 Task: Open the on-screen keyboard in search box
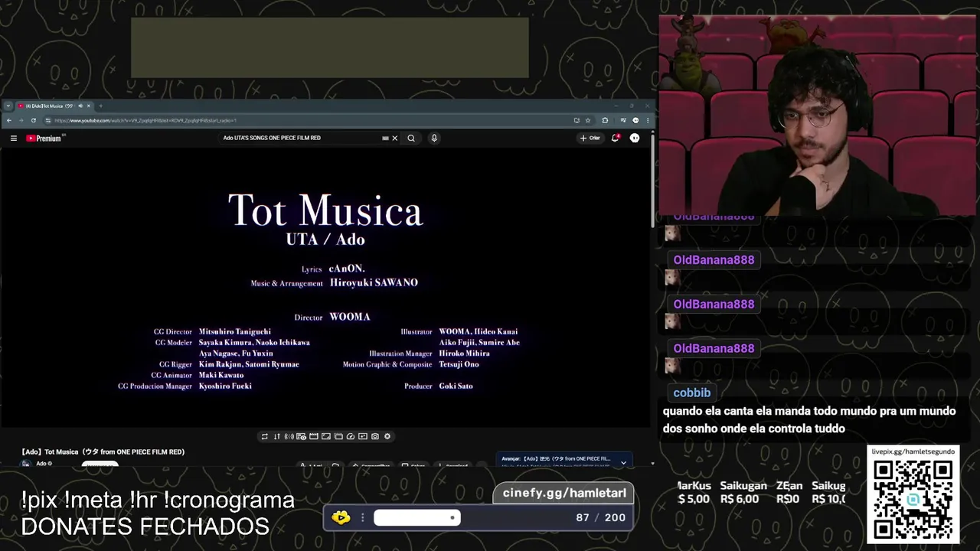click(385, 139)
